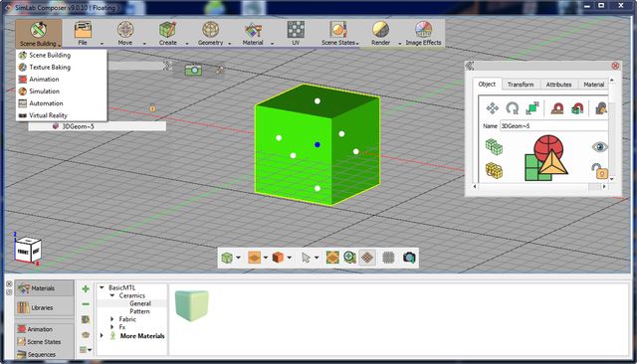
Task: Open the File dropdown arrow
Action: pyautogui.click(x=102, y=44)
